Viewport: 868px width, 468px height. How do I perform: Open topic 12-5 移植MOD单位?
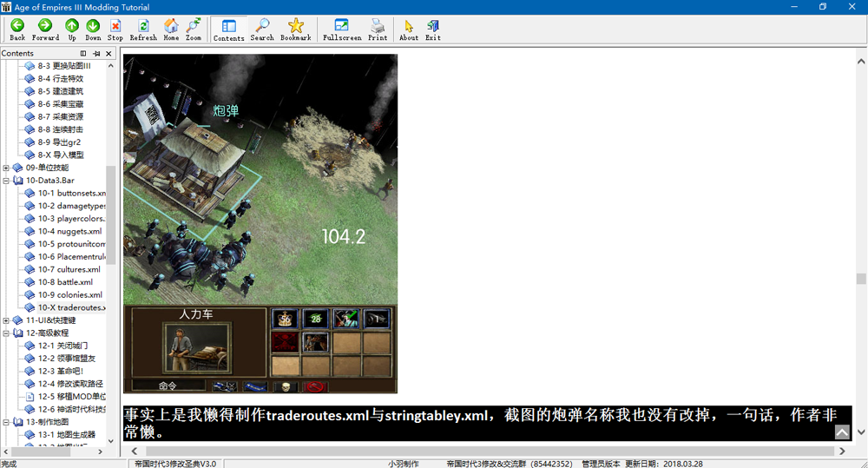(x=71, y=397)
